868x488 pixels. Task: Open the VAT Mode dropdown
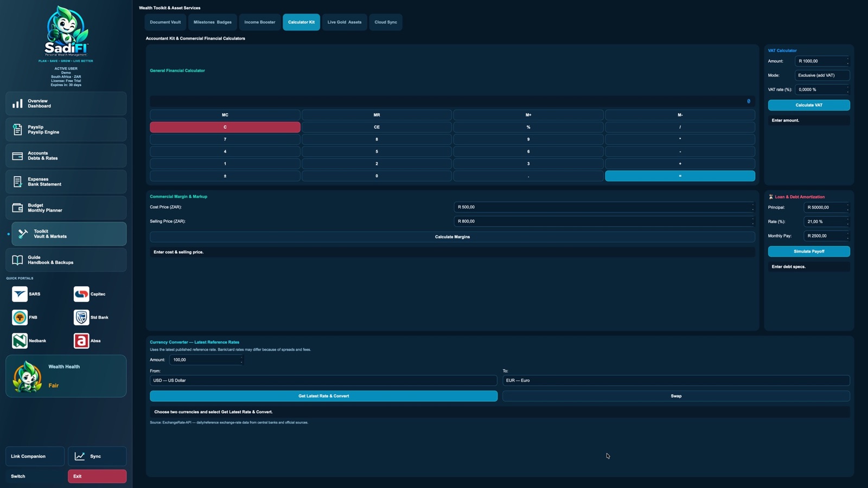point(822,75)
